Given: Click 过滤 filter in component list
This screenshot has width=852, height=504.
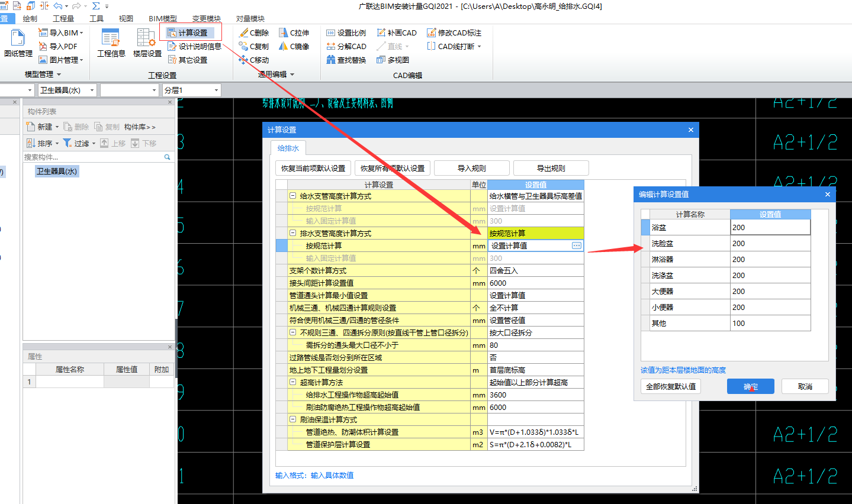Looking at the screenshot, I should (x=79, y=143).
